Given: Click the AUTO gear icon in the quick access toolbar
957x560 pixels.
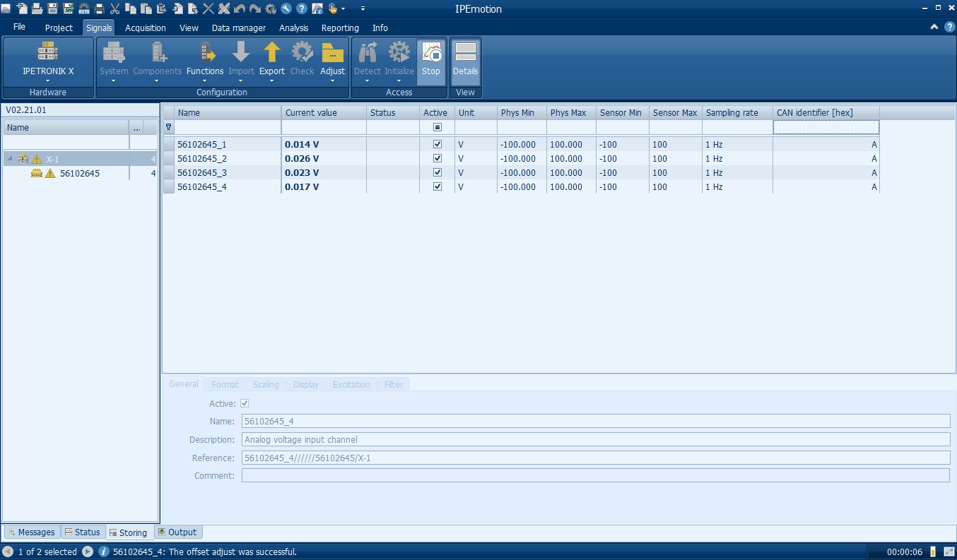Looking at the screenshot, I should pos(83,8).
